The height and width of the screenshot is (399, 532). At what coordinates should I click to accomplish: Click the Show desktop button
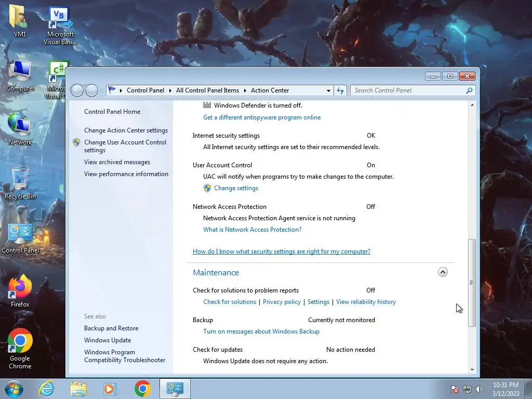(x=528, y=389)
